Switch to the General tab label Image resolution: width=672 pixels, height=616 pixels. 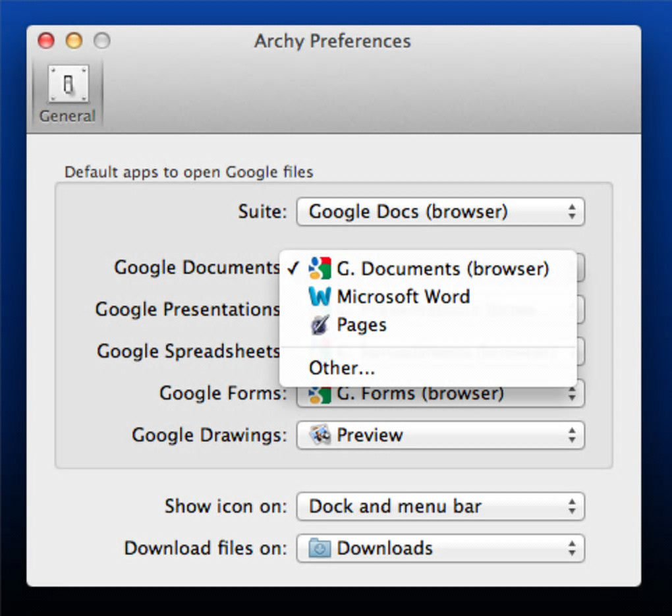[67, 116]
